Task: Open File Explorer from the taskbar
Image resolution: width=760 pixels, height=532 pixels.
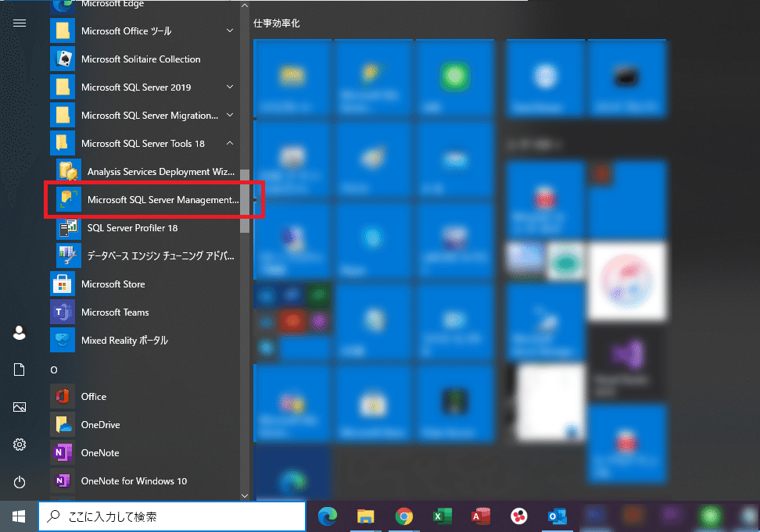Action: click(365, 516)
